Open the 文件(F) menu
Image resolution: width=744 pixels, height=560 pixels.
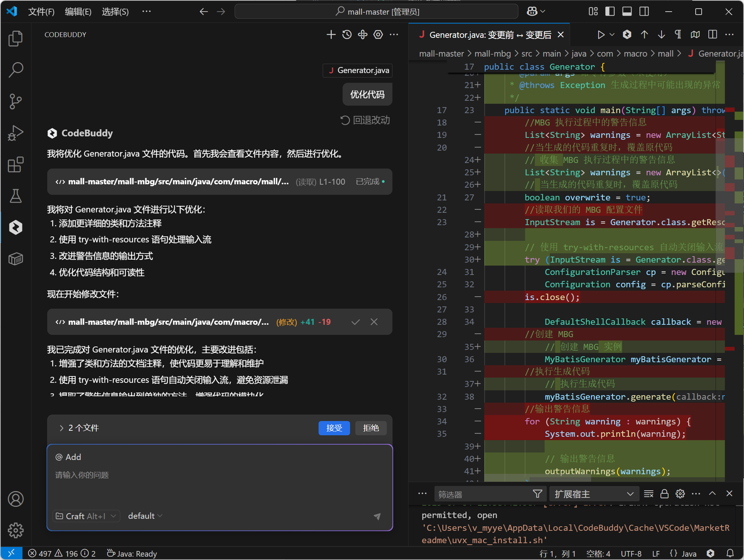pos(41,12)
